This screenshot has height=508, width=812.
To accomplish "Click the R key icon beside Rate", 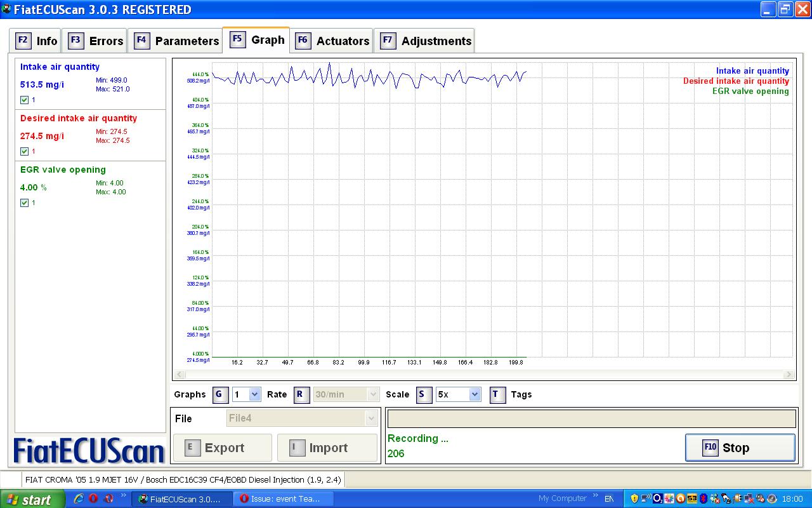I will [301, 394].
